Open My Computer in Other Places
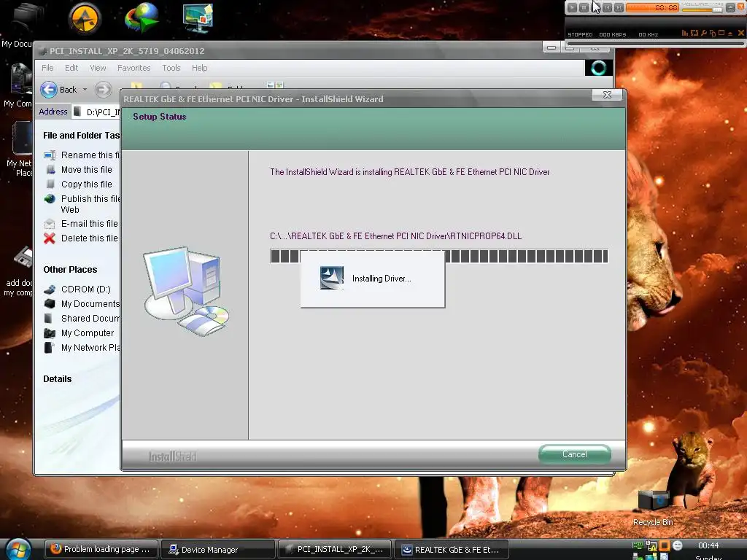747x560 pixels. [x=88, y=332]
